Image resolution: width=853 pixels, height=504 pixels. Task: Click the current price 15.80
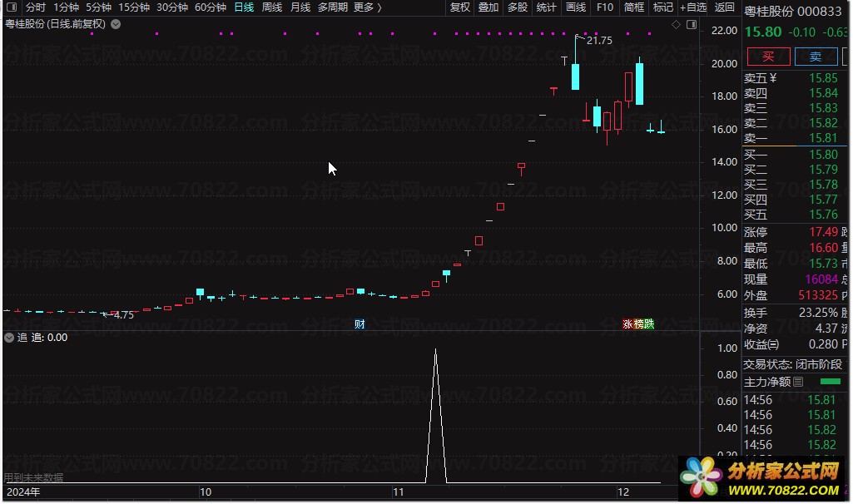click(x=762, y=32)
